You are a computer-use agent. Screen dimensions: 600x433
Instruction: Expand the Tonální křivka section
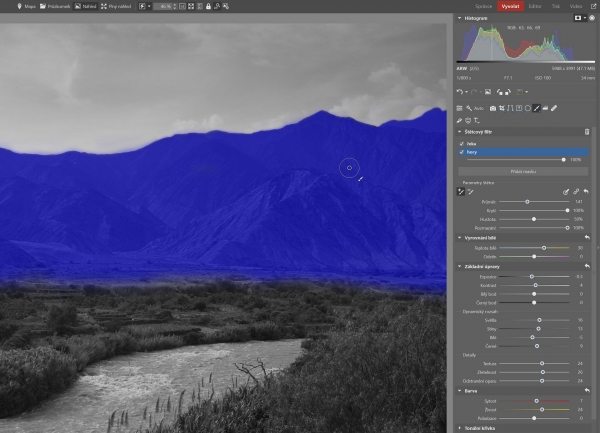tap(460, 428)
